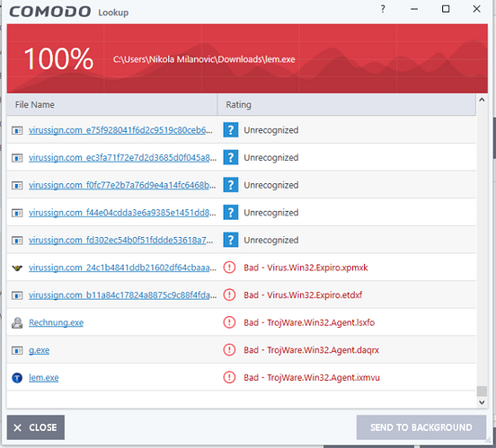The height and width of the screenshot is (448, 496).
Task: Open link virussign.com_fd302ec54b0f51fddde53618a7
Action: tap(120, 241)
